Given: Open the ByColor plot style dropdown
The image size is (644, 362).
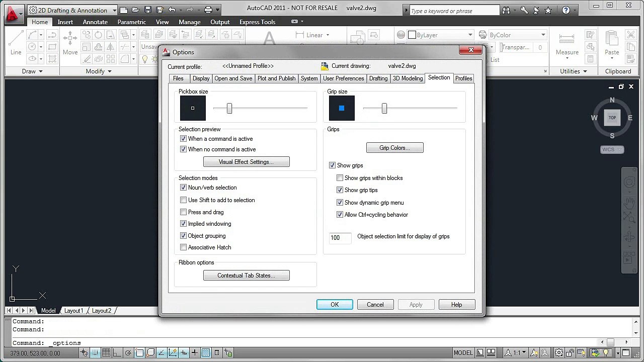Looking at the screenshot, I should pyautogui.click(x=543, y=35).
